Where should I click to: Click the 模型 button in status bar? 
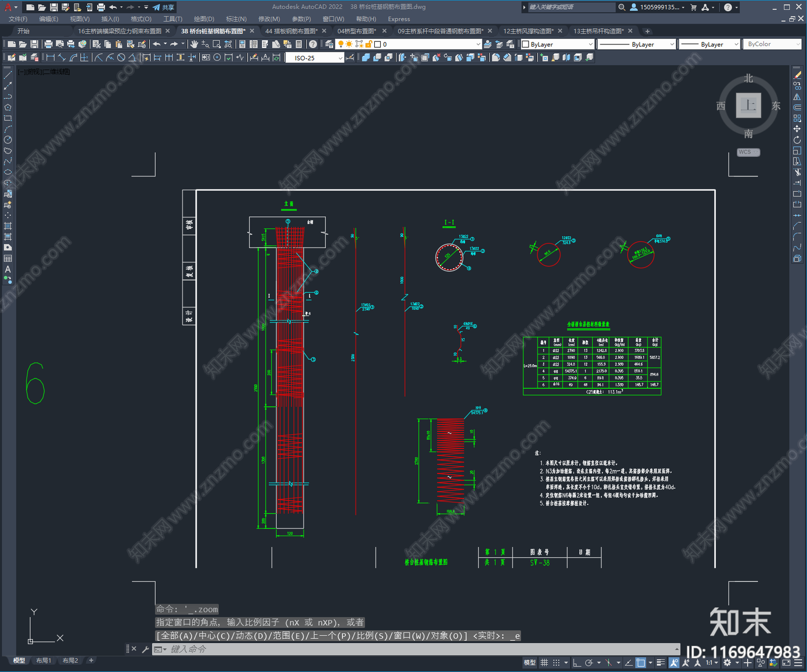click(x=530, y=662)
